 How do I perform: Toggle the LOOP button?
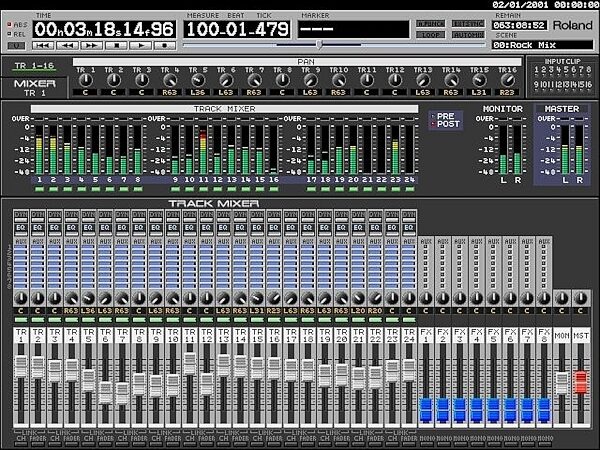[430, 35]
